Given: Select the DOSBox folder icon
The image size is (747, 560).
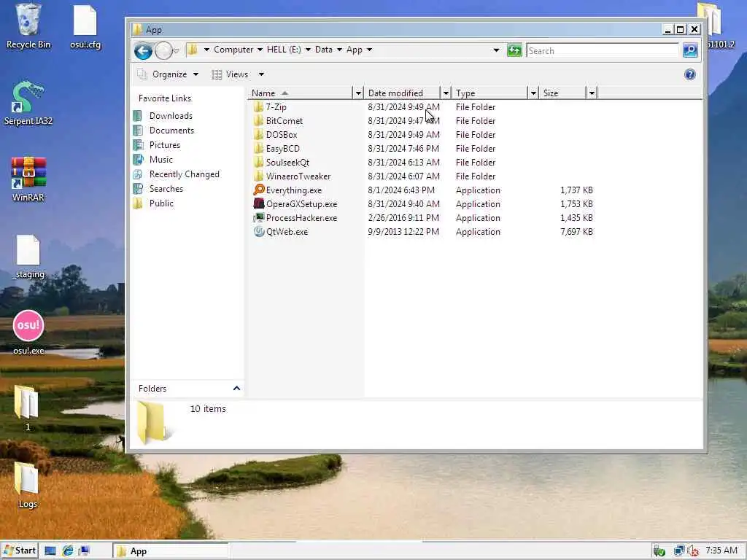Looking at the screenshot, I should [258, 134].
